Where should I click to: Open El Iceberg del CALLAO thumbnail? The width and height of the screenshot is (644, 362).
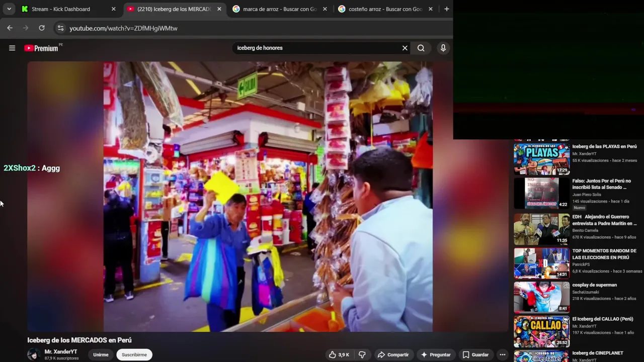click(541, 331)
